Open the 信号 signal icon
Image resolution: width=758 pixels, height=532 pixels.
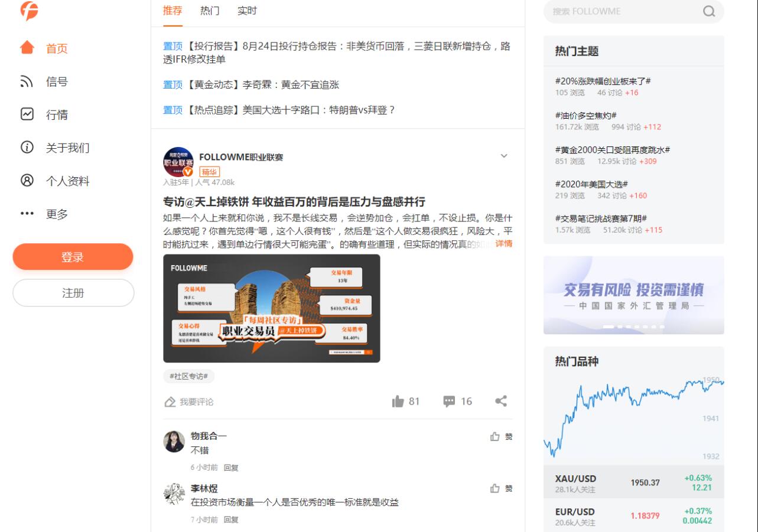click(27, 81)
